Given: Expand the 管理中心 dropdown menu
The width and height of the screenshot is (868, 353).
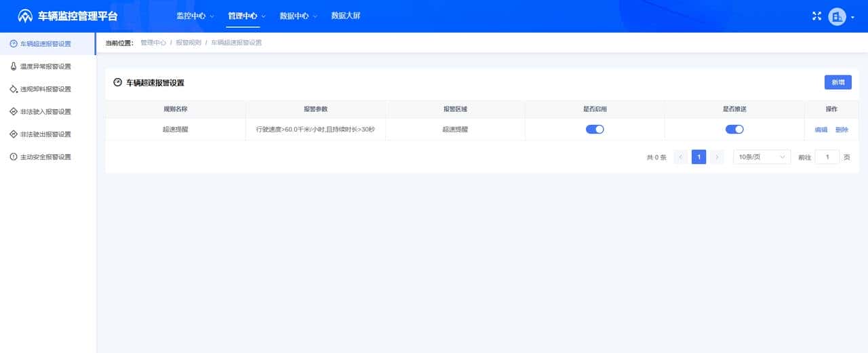Looking at the screenshot, I should (247, 16).
